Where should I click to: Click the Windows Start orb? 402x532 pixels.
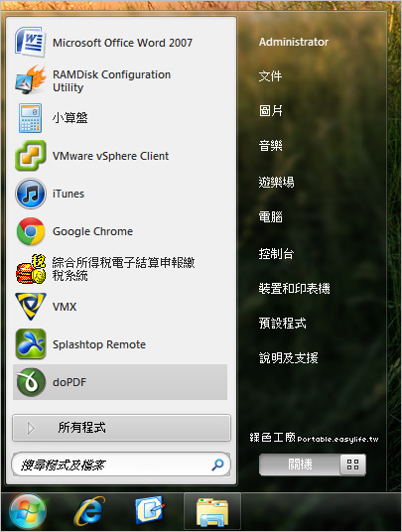[x=28, y=511]
